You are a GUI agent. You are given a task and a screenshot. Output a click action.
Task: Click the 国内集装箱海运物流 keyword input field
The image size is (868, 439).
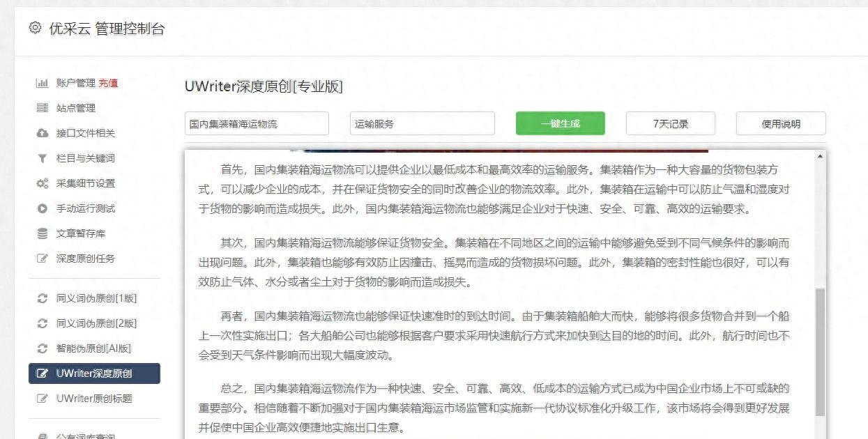(x=257, y=123)
